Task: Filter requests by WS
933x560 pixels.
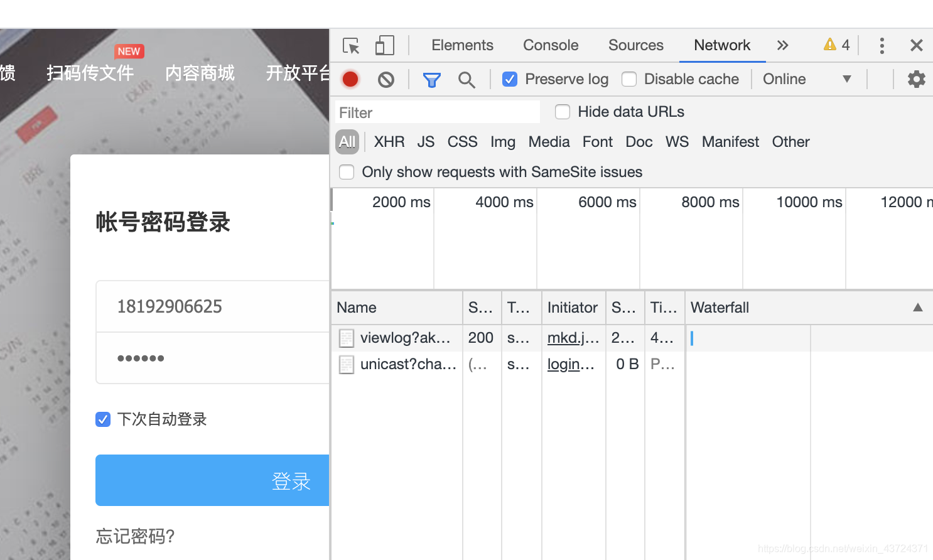Action: point(677,142)
